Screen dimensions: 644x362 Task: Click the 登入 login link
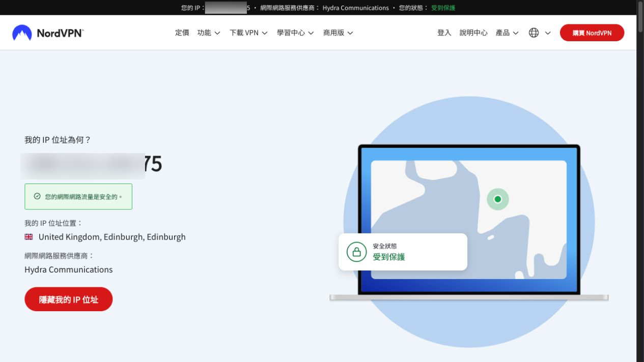(444, 33)
